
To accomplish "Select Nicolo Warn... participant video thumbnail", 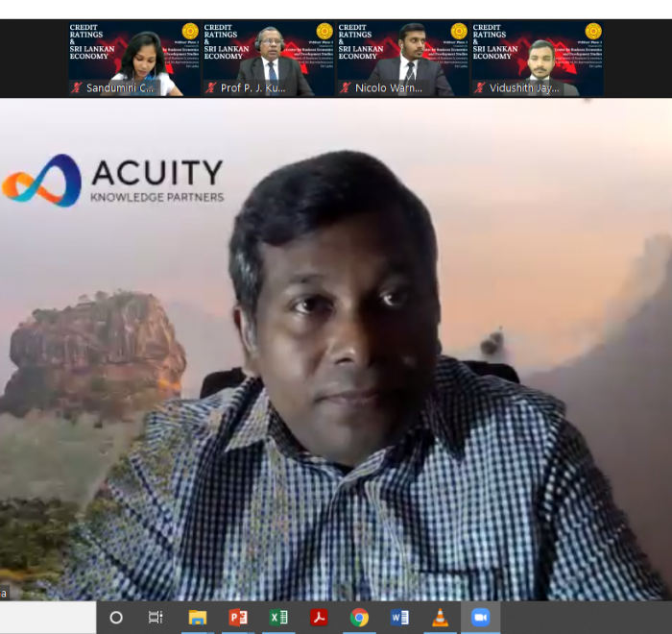I will coord(403,58).
